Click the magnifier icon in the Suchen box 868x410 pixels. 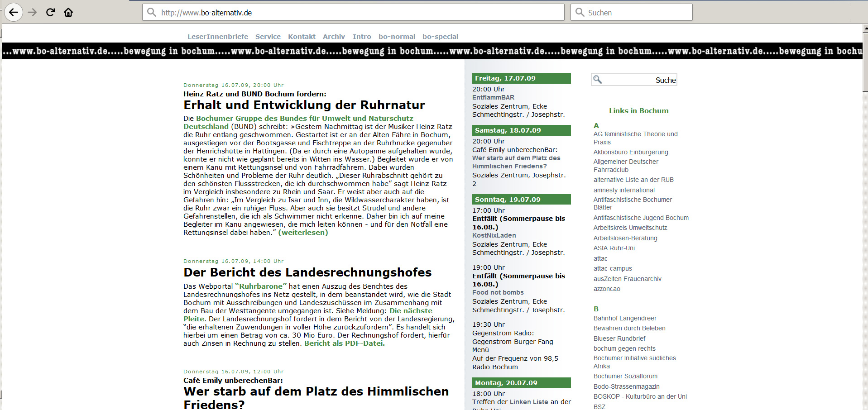pyautogui.click(x=580, y=12)
